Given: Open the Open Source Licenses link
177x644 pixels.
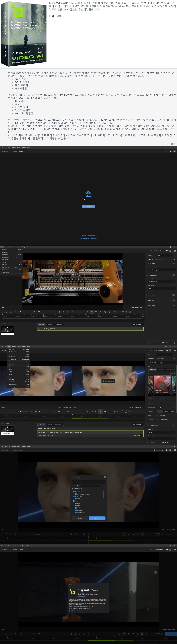Looking at the screenshot, I should 74,611.
